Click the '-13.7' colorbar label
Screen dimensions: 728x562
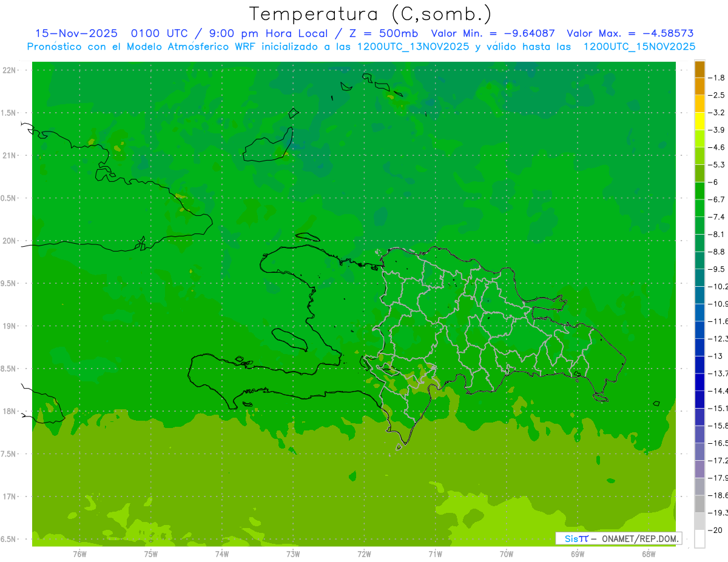[x=719, y=373]
